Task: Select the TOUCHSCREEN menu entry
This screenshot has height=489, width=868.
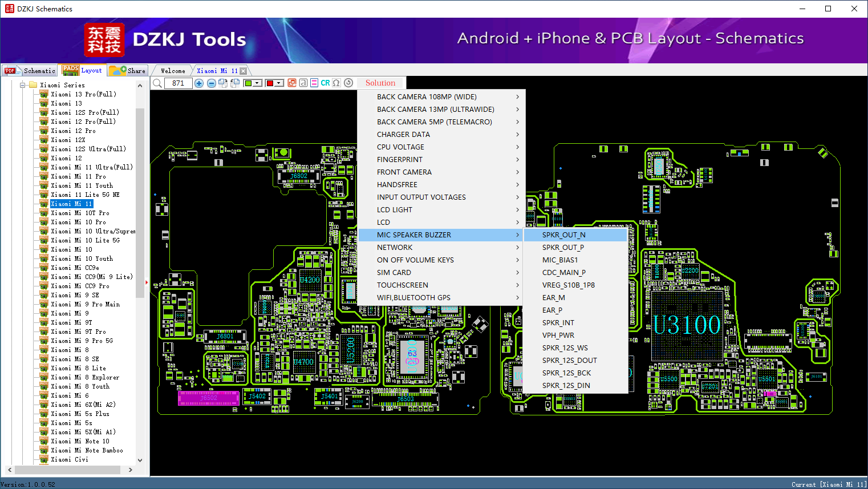Action: (441, 285)
